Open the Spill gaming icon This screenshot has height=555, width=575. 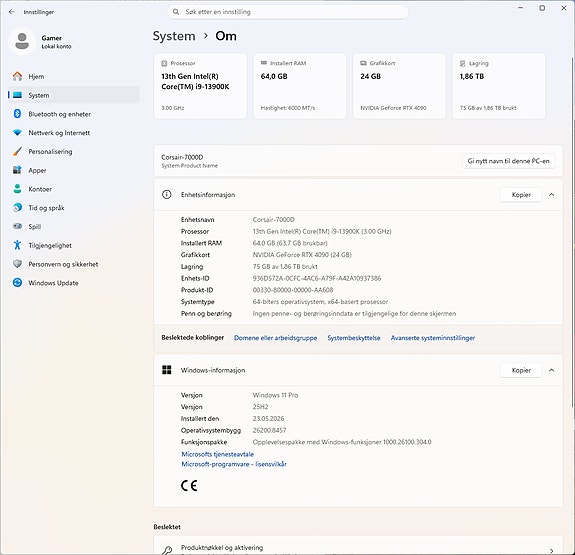tap(17, 226)
